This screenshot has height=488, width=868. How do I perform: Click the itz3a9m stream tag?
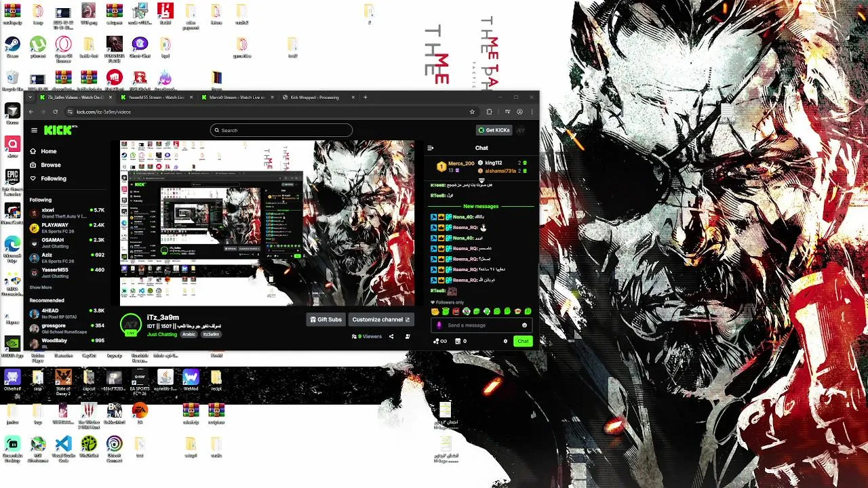click(x=211, y=334)
